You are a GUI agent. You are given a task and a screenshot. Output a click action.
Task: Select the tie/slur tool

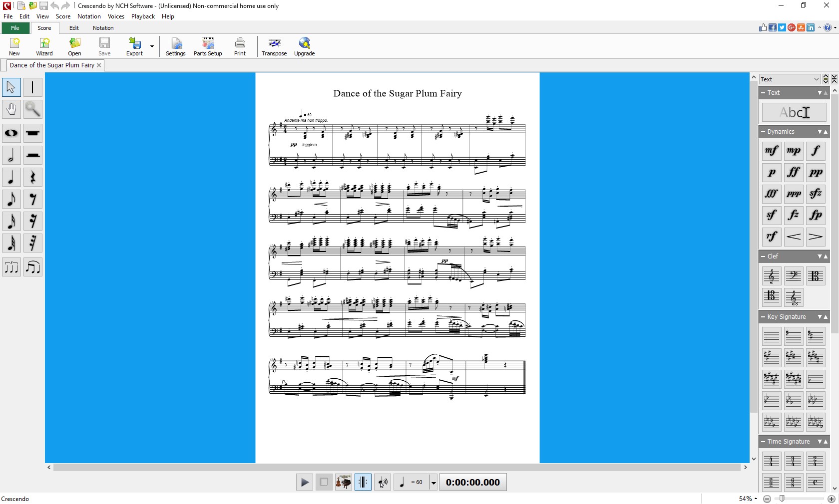[x=33, y=267]
